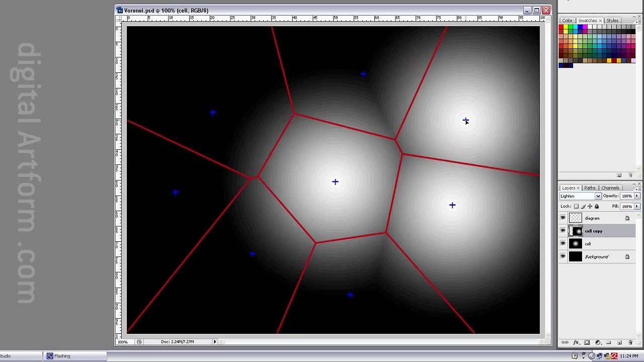Click the help question mark taskbar icon
644x362 pixels.
click(x=575, y=356)
